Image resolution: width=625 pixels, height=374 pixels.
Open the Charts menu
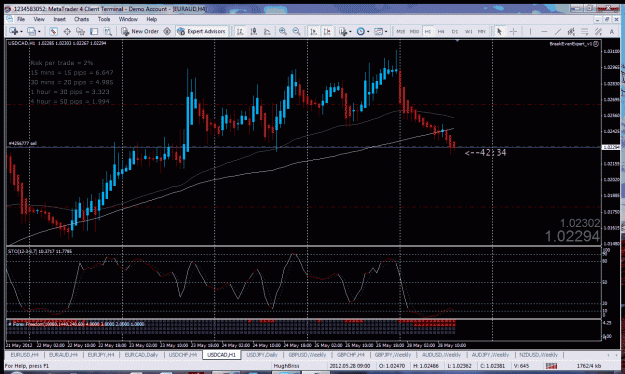tap(81, 19)
